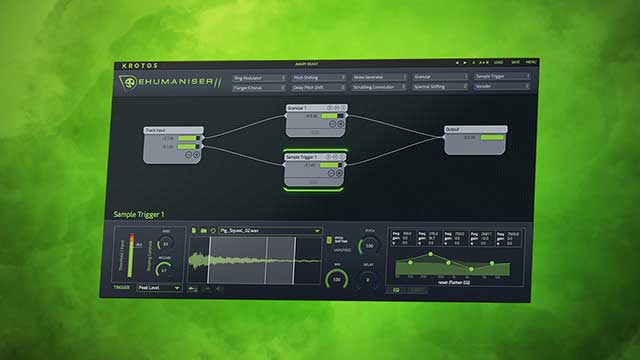Select the Output node title
Image resolution: width=640 pixels, height=360 pixels.
(x=476, y=129)
